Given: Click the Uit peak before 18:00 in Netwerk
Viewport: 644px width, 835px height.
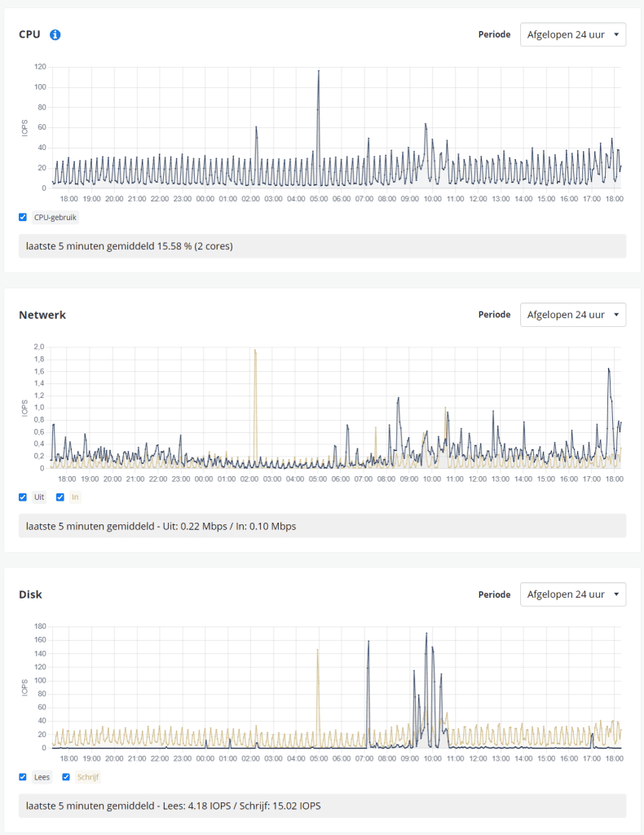Looking at the screenshot, I should tap(608, 369).
